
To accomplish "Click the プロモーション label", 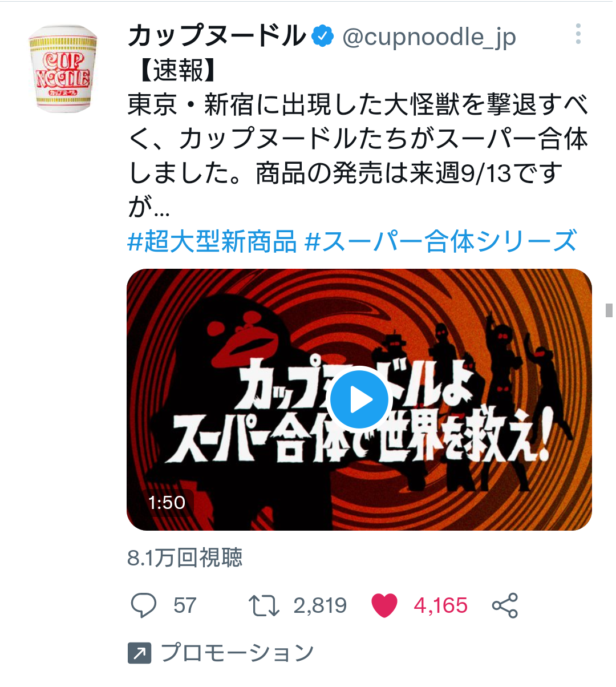I will 237,653.
